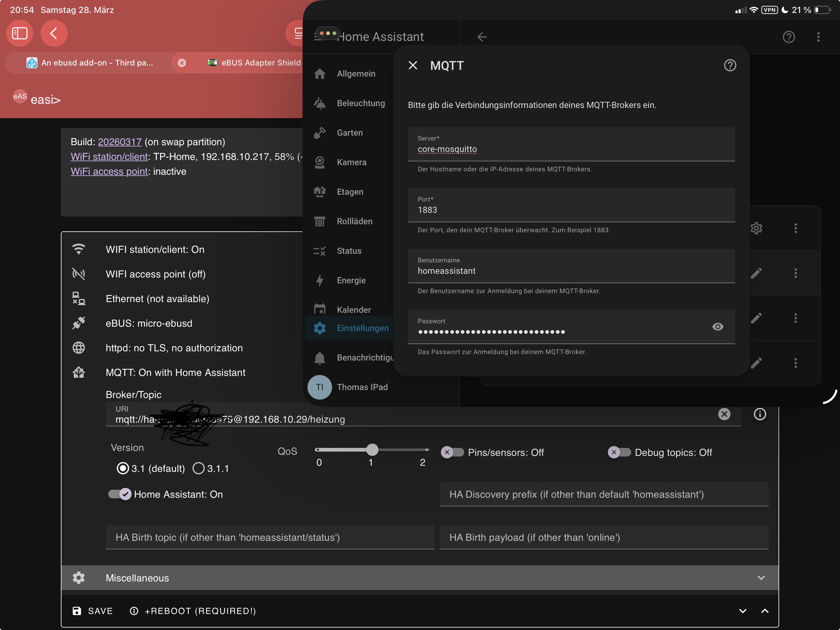Image resolution: width=840 pixels, height=630 pixels.
Task: Click the WIFI access point off icon
Action: coord(79,274)
